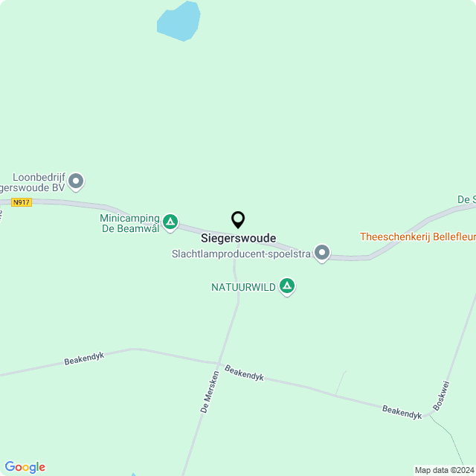Click the NATUURWILD campsite pin icon
Image resolution: width=476 pixels, height=476 pixels.
(287, 286)
